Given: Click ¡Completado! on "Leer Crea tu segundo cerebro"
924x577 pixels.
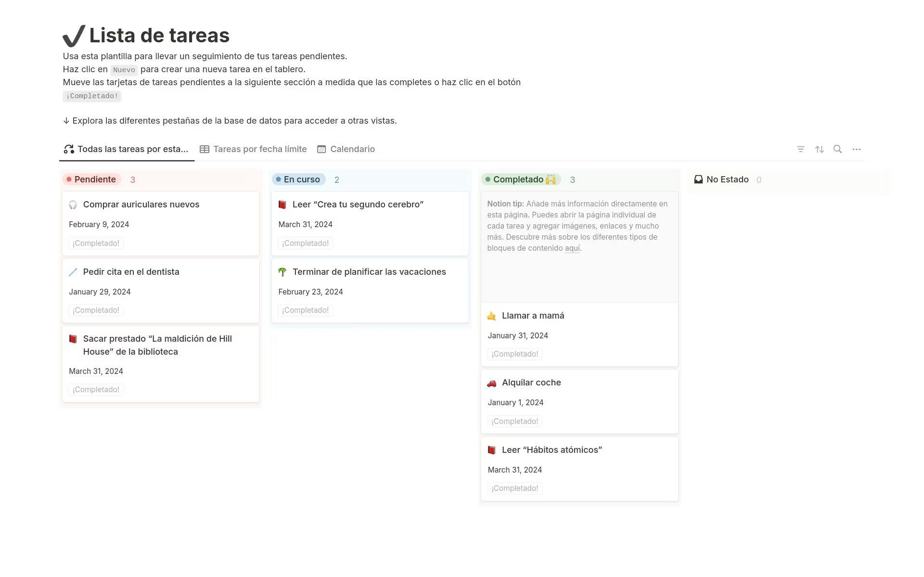Looking at the screenshot, I should (305, 243).
